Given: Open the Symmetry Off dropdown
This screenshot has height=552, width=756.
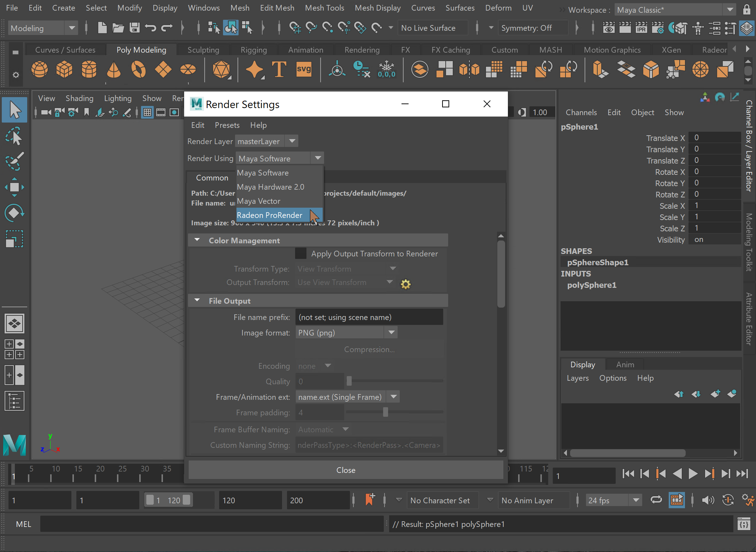Looking at the screenshot, I should [533, 28].
